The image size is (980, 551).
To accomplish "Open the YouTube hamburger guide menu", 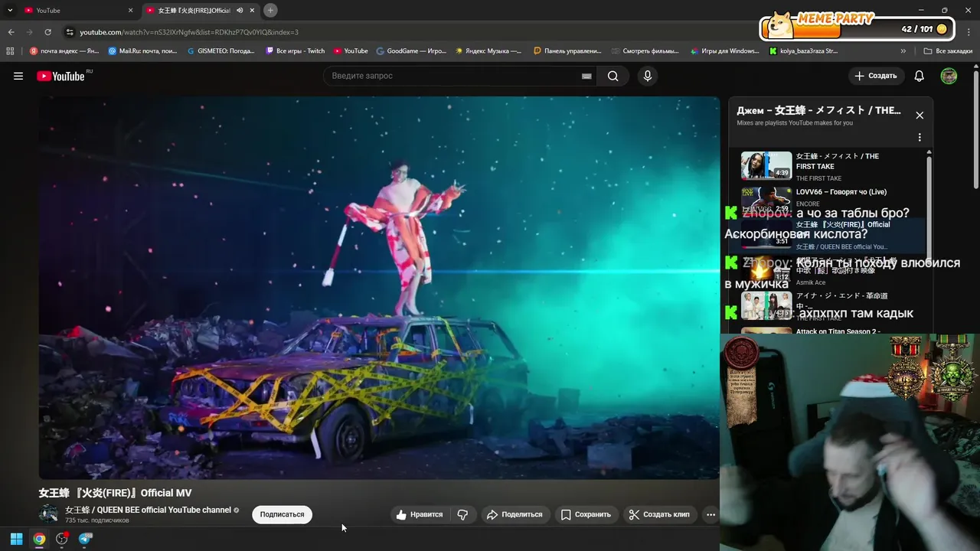I will click(18, 76).
